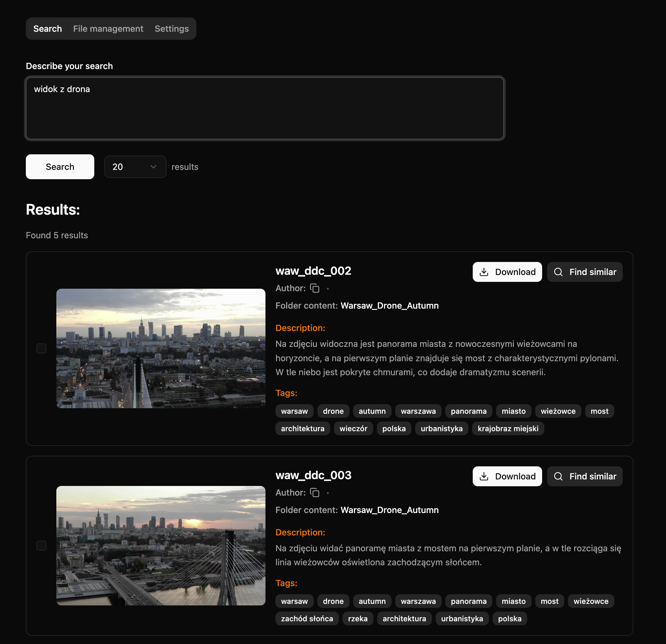Screen dimensions: 666x644
Task: Click the 'krajobraz miejski' tag
Action: coord(508,429)
